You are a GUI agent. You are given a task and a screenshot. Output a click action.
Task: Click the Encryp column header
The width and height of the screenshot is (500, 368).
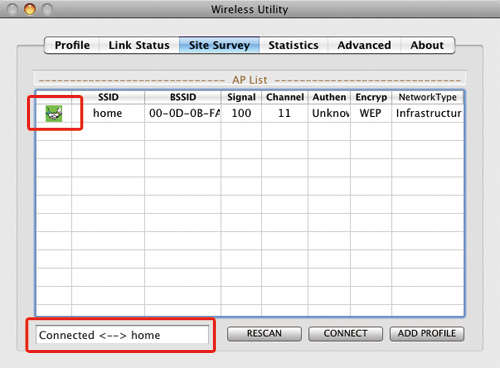click(x=371, y=97)
